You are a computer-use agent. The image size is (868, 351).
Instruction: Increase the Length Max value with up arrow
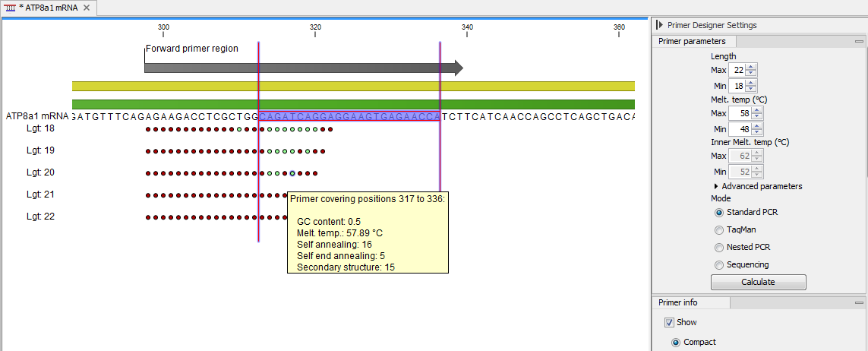tap(751, 66)
